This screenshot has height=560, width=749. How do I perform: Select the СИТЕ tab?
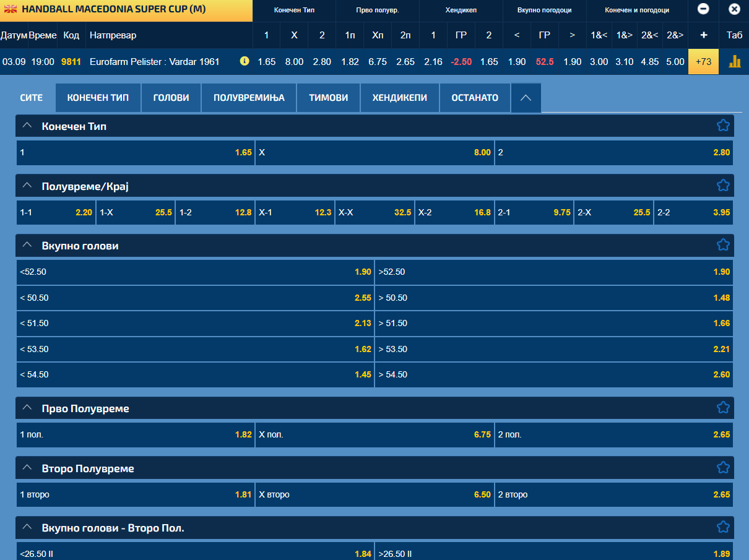tap(32, 98)
